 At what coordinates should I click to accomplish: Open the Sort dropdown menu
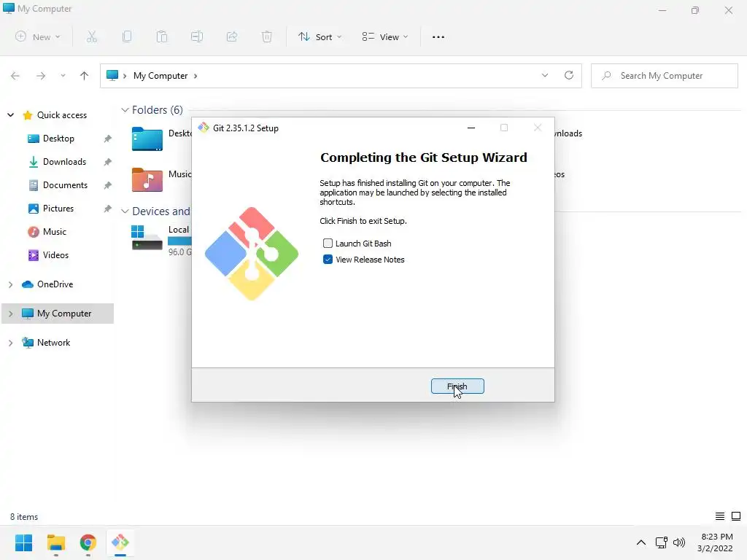pyautogui.click(x=320, y=36)
